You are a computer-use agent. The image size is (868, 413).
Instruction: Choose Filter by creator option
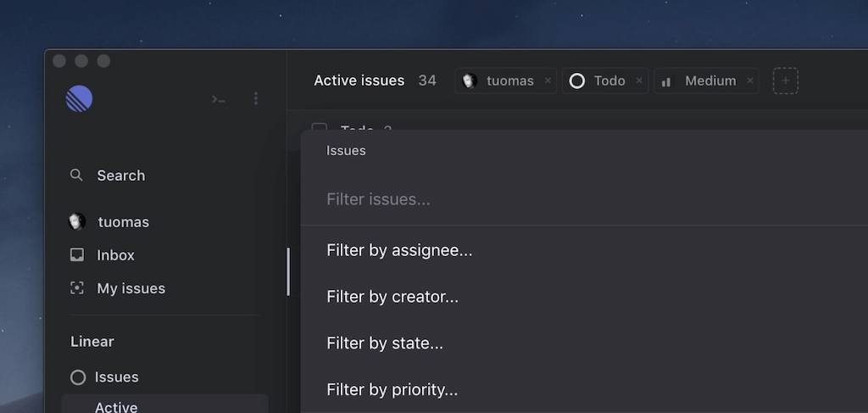click(x=392, y=297)
